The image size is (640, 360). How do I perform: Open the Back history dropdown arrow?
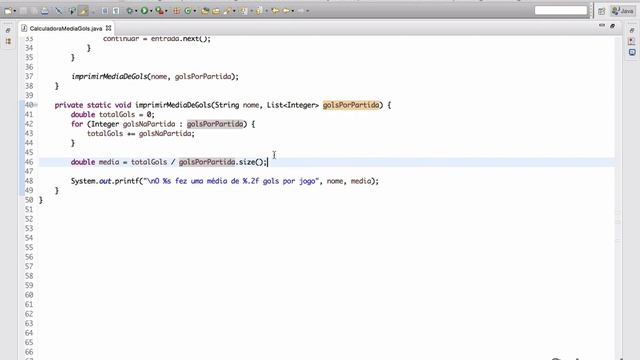[293, 11]
